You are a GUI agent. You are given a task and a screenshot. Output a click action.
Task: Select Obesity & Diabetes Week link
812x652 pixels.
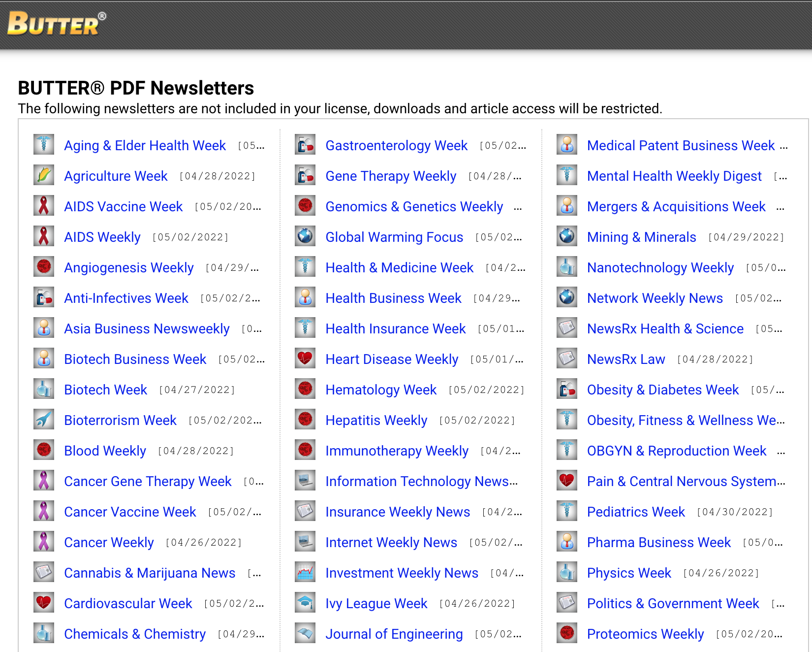(x=663, y=390)
